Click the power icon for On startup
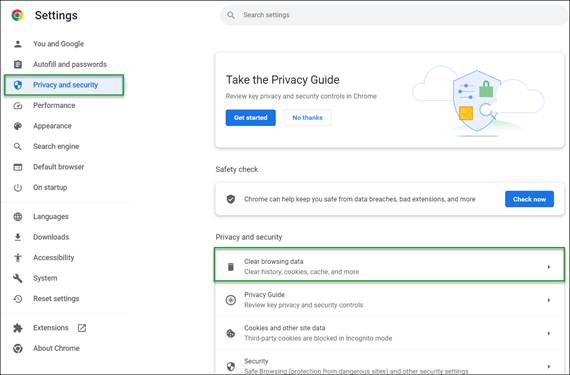The height and width of the screenshot is (375, 570). click(17, 188)
